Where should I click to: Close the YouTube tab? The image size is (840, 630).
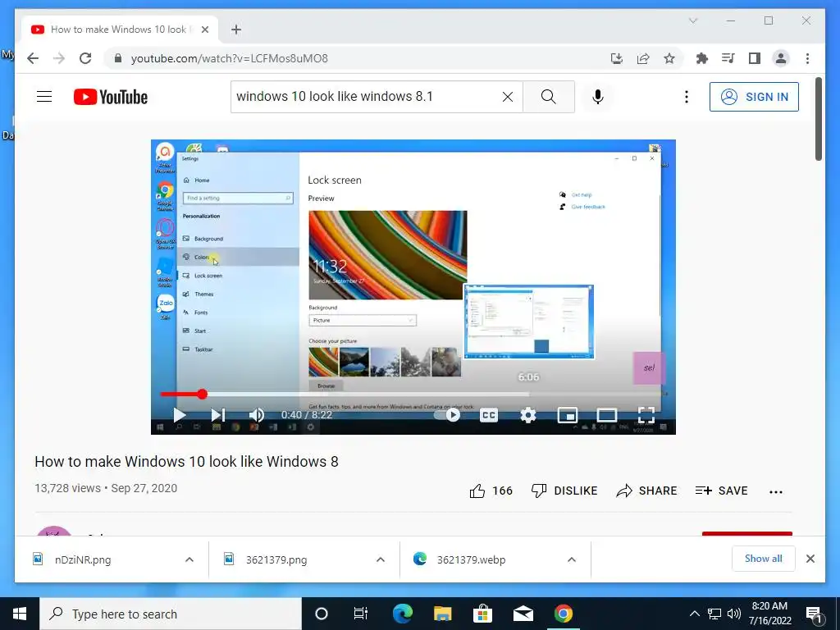pos(204,30)
